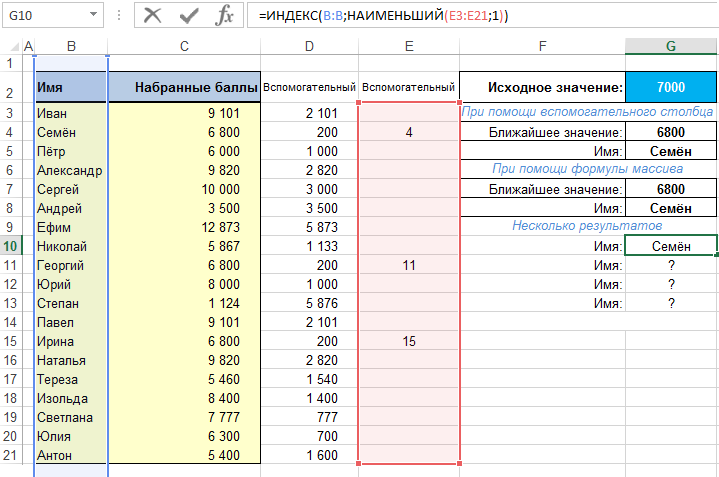
Task: Select the 'Исходное значение:' label cell
Action: pos(543,87)
